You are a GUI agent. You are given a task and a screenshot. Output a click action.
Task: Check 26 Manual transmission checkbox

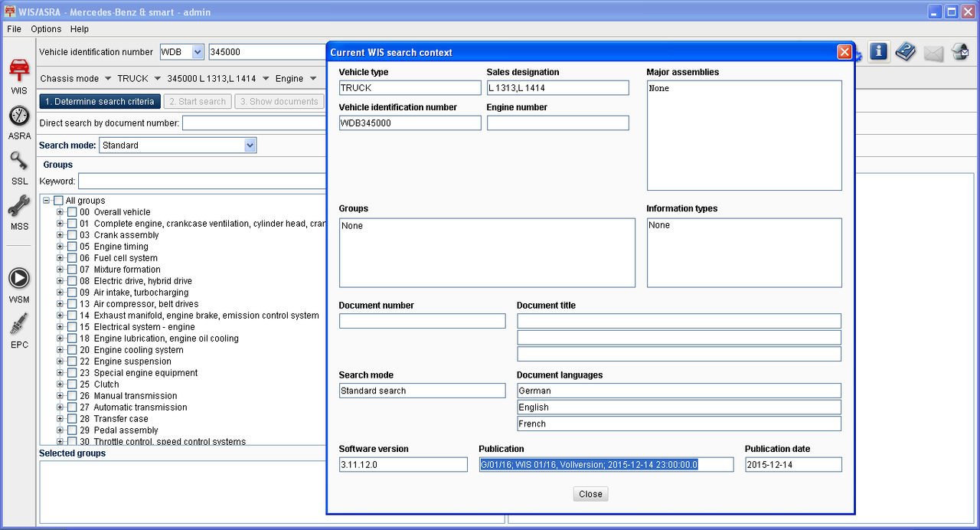72,396
